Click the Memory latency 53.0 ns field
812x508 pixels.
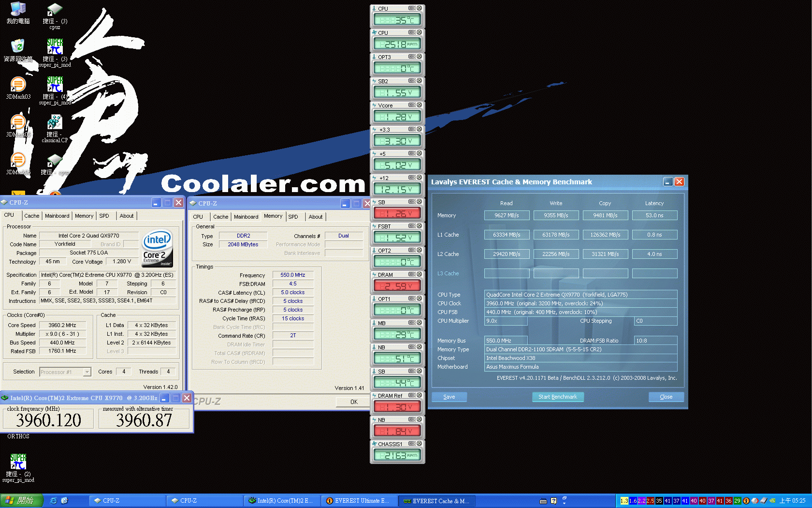(654, 215)
